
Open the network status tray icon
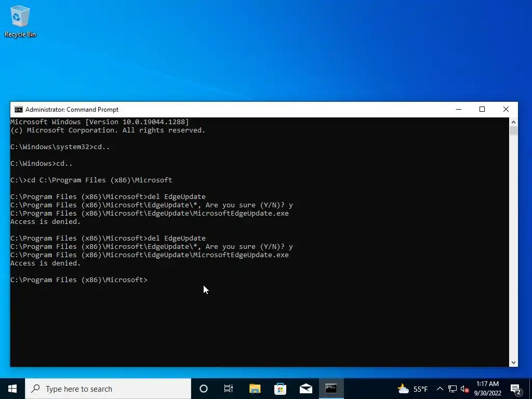coord(453,389)
